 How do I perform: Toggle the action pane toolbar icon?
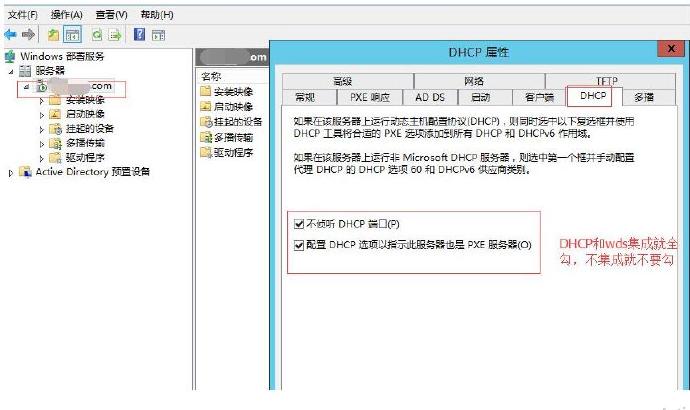click(158, 35)
